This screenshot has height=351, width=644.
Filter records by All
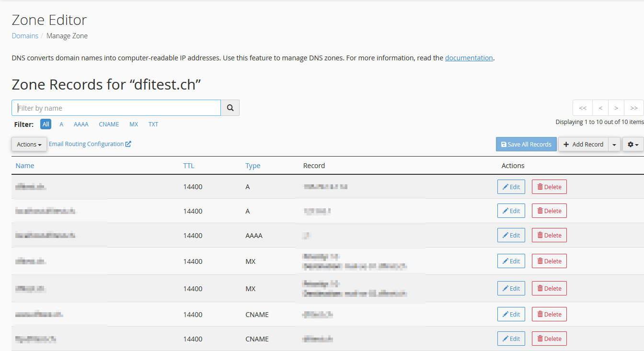tap(46, 124)
